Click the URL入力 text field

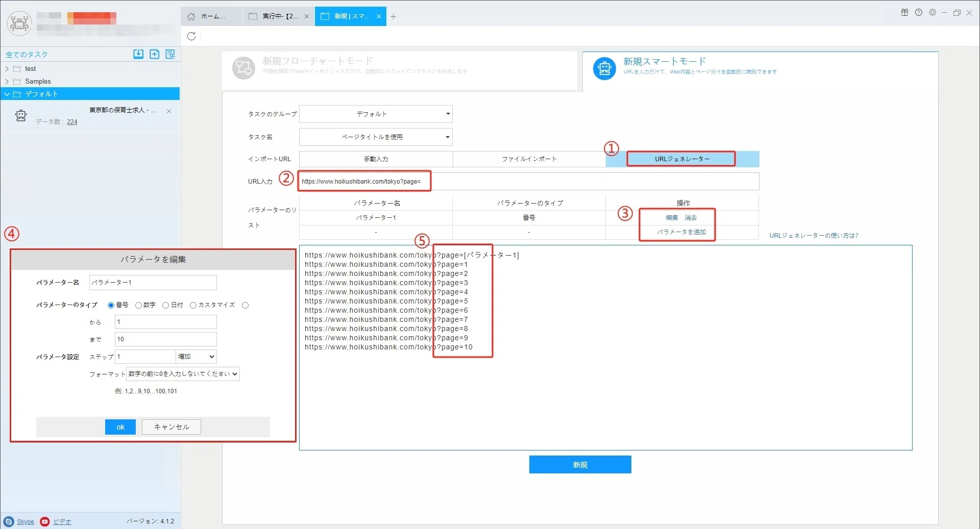[529, 182]
